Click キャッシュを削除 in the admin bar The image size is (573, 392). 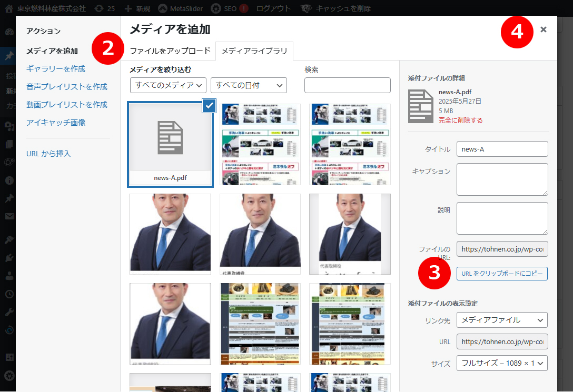pyautogui.click(x=343, y=8)
